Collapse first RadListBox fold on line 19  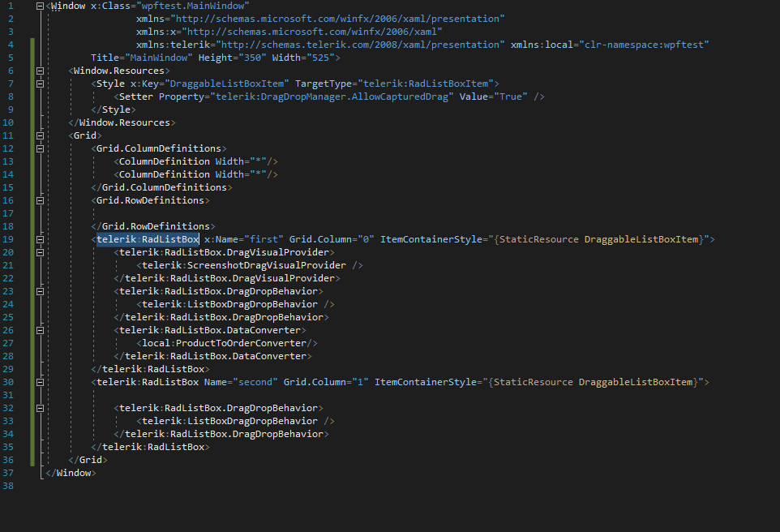(41, 239)
